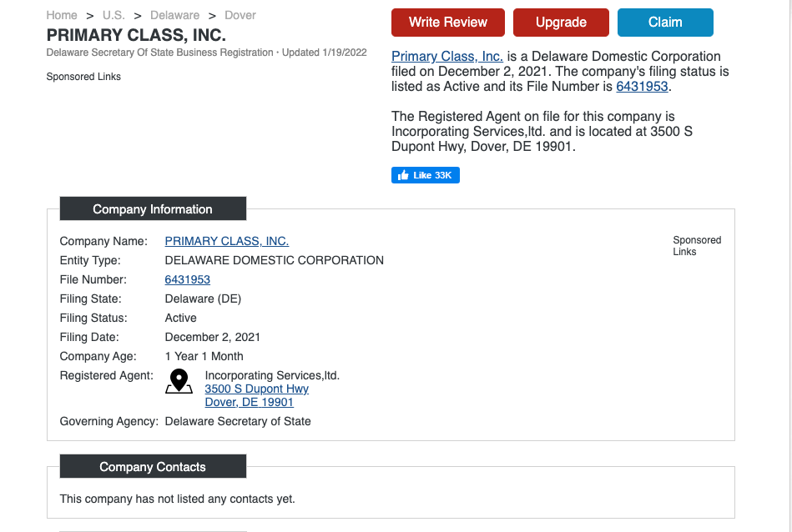Click the Sponsored Links label in Company Information
792x532 pixels.
[697, 246]
